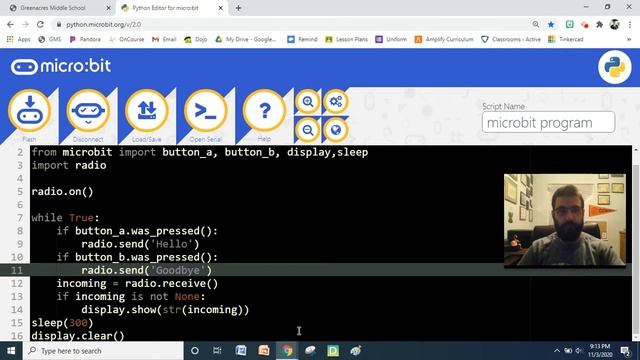The height and width of the screenshot is (360, 640).
Task: Click the Flash button icon
Action: coord(29,111)
